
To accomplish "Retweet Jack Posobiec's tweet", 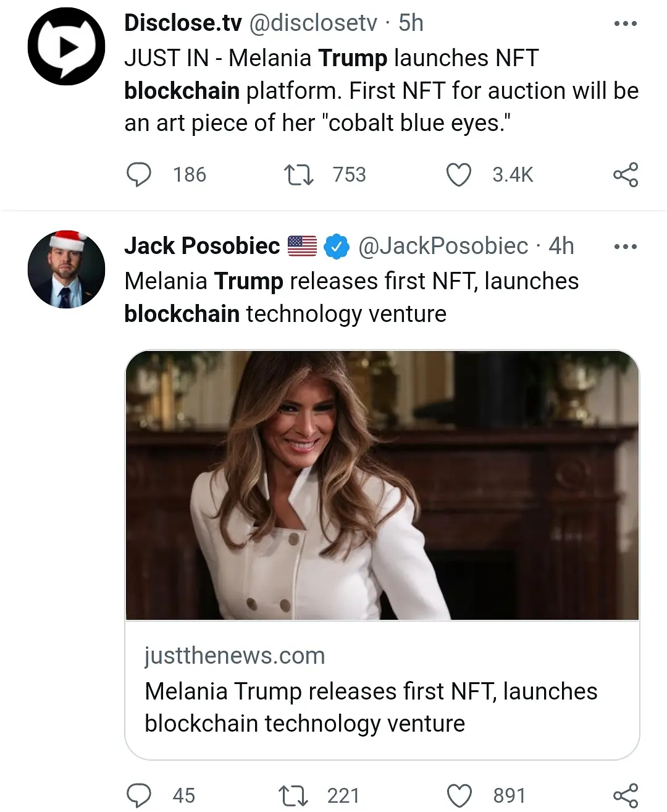I will pyautogui.click(x=293, y=795).
